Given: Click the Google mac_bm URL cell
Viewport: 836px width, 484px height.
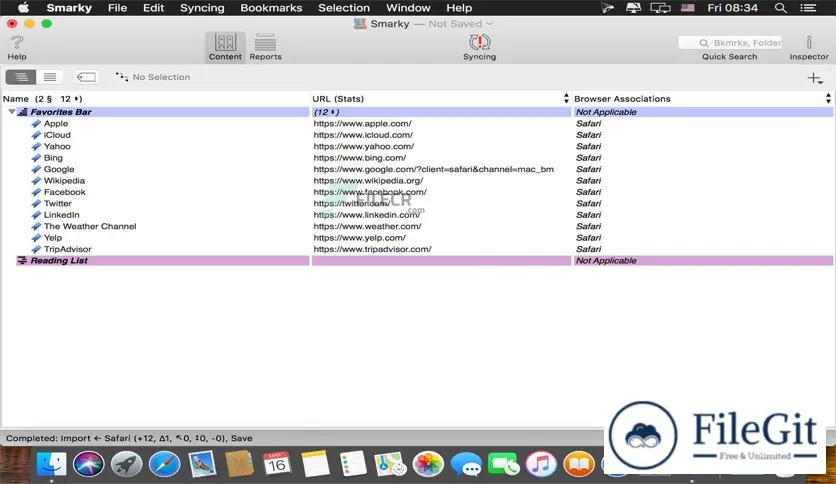Looking at the screenshot, I should pos(433,170).
